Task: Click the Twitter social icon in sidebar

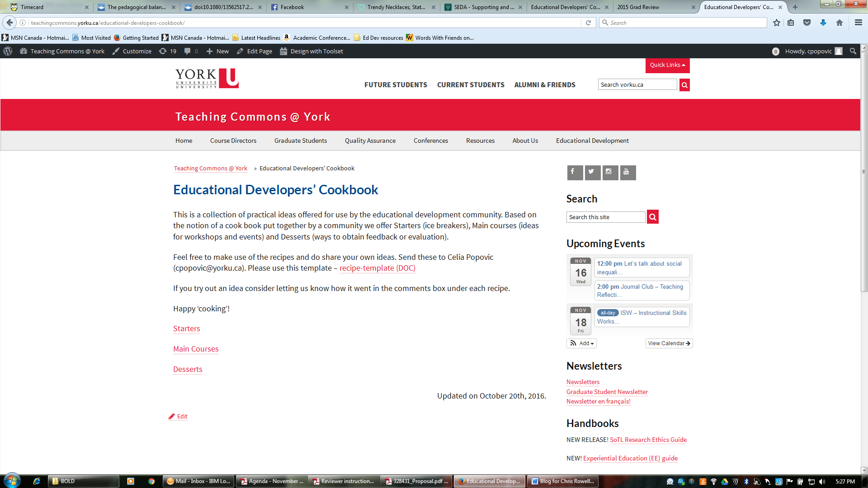Action: (x=592, y=172)
